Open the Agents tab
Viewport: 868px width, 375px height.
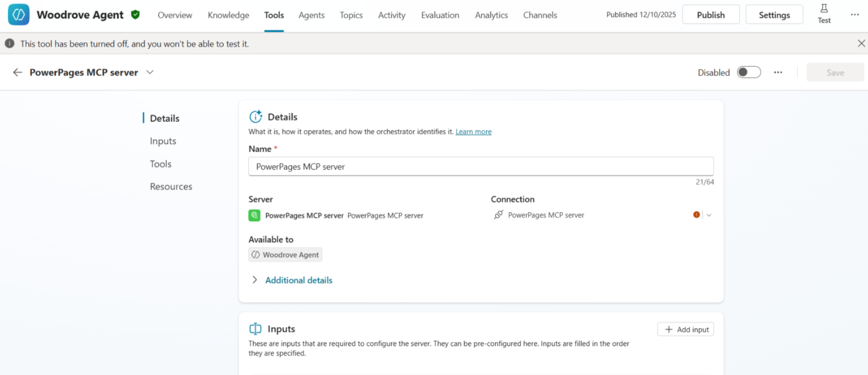[x=312, y=15]
